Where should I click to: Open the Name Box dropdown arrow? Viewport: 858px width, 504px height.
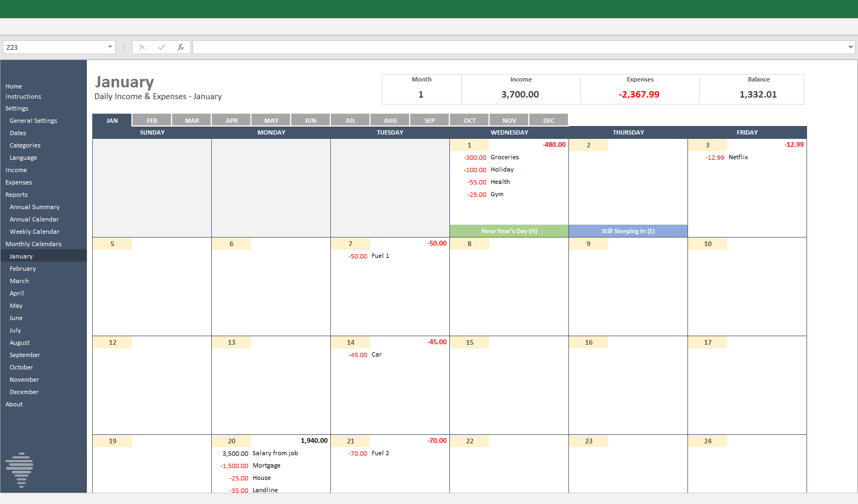pos(110,47)
